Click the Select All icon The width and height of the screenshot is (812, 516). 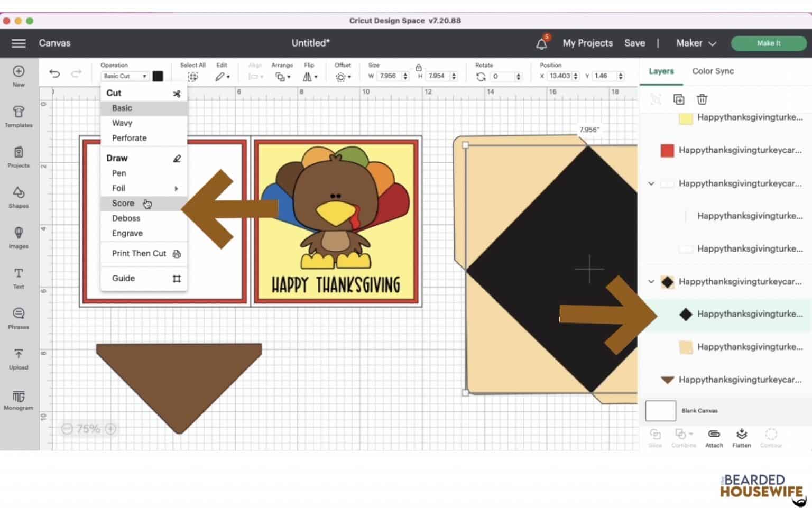pos(193,76)
